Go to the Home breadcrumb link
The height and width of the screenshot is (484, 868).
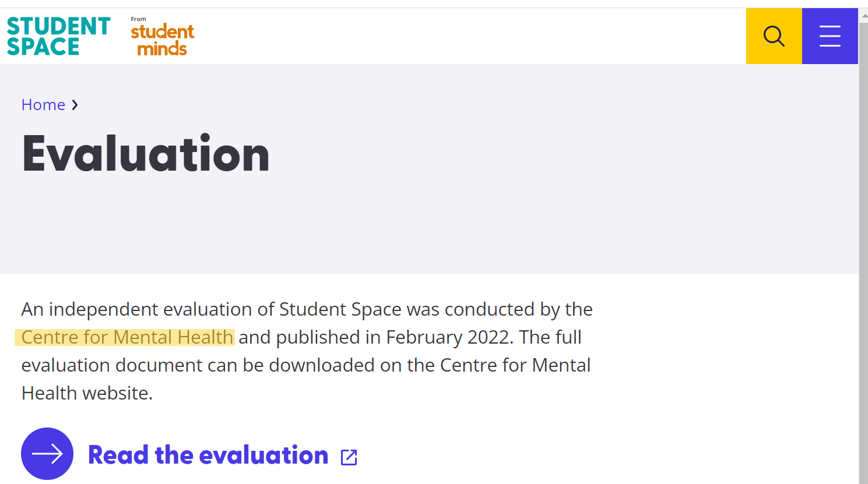click(43, 105)
